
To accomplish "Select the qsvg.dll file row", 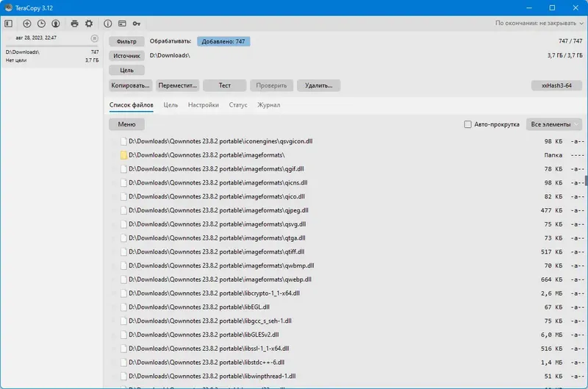I will [347, 224].
